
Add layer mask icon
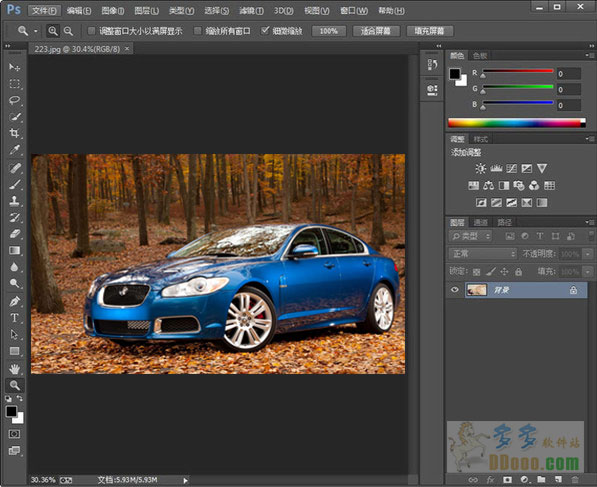point(508,479)
